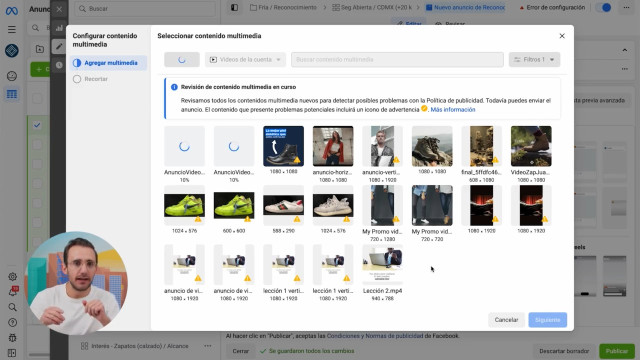Select the Agregar multimedia step
Screen dimensions: 640x360
pos(108,63)
